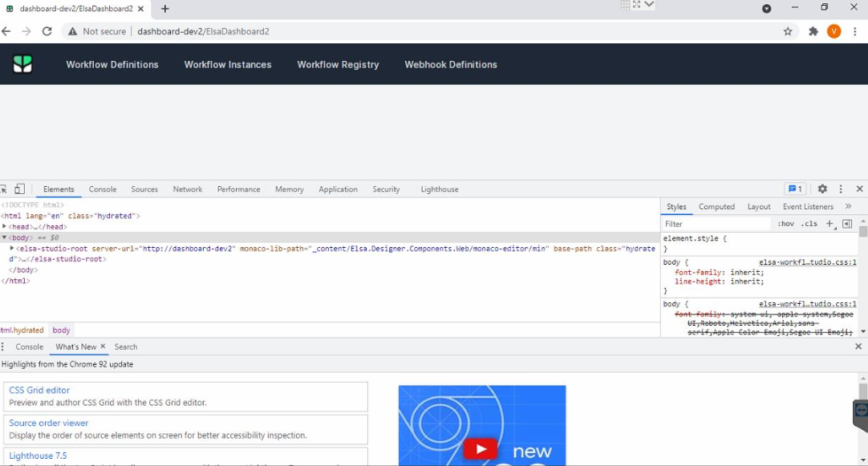
Task: Close the DevTools panel
Action: (x=860, y=189)
